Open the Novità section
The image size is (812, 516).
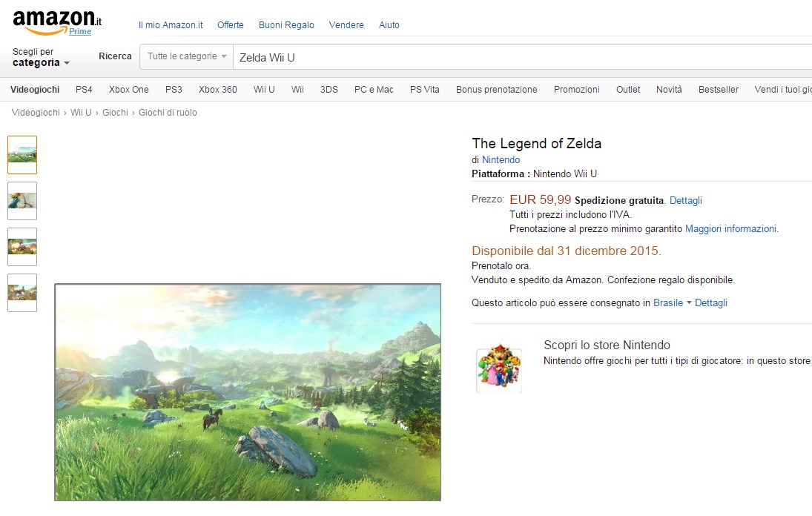tap(669, 90)
